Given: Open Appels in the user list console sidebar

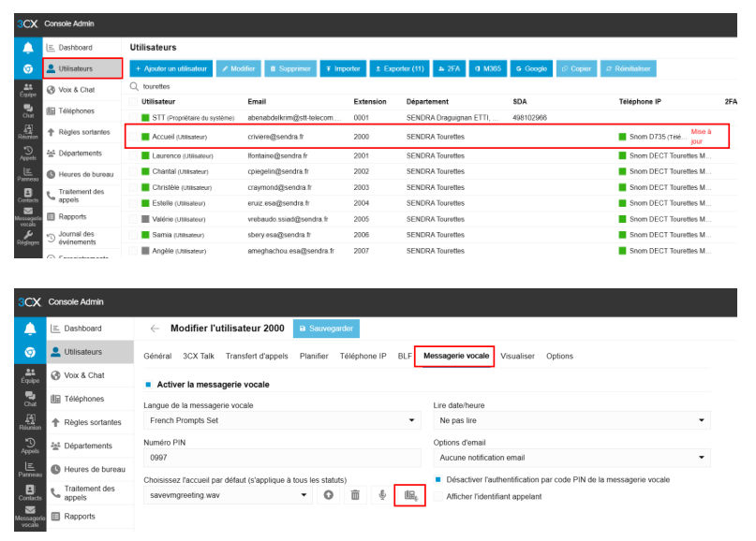Looking at the screenshot, I should point(28,154).
